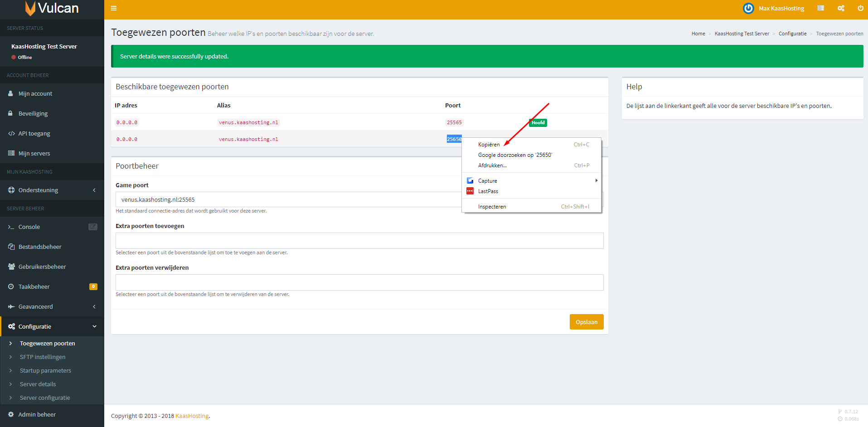Click the Mijn servers icon
Screen dimensions: 868x427
pyautogui.click(x=11, y=153)
